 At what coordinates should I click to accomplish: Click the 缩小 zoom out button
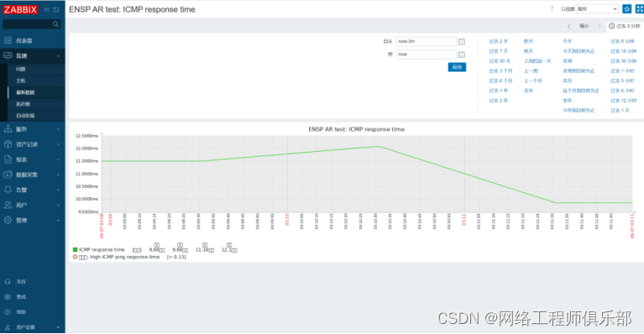click(x=584, y=26)
